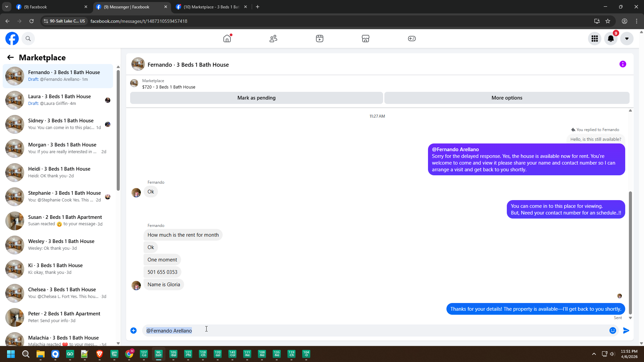This screenshot has height=362, width=644.
Task: Open Windows taskbar search
Action: (26, 354)
